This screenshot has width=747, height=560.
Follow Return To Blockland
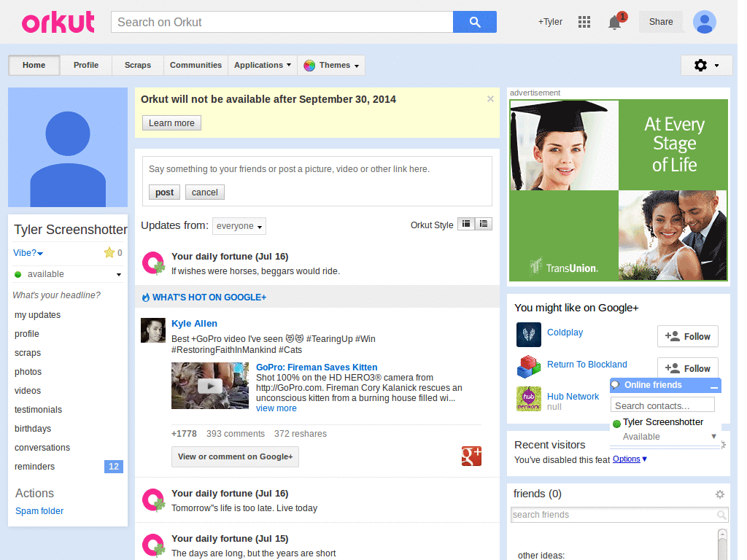(x=687, y=367)
